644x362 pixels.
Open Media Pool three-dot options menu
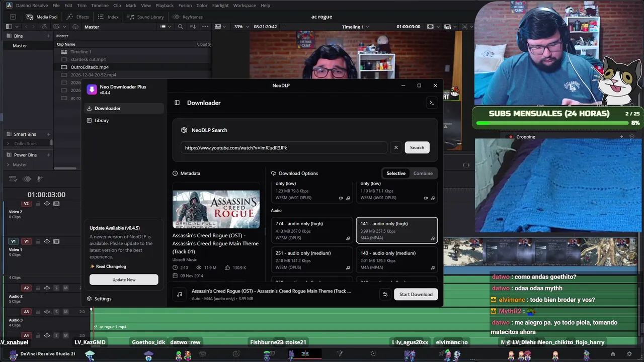(x=204, y=27)
